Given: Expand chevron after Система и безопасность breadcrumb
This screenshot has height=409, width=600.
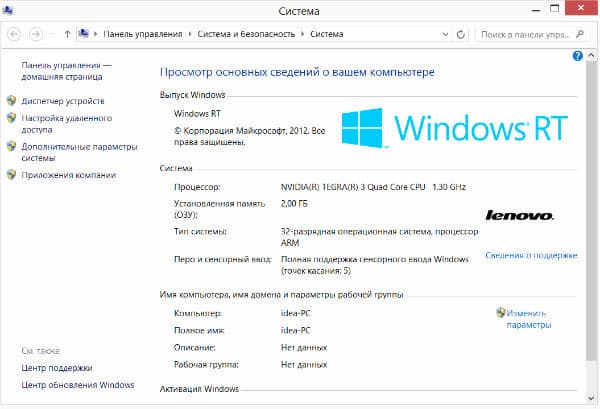Looking at the screenshot, I should coord(302,34).
